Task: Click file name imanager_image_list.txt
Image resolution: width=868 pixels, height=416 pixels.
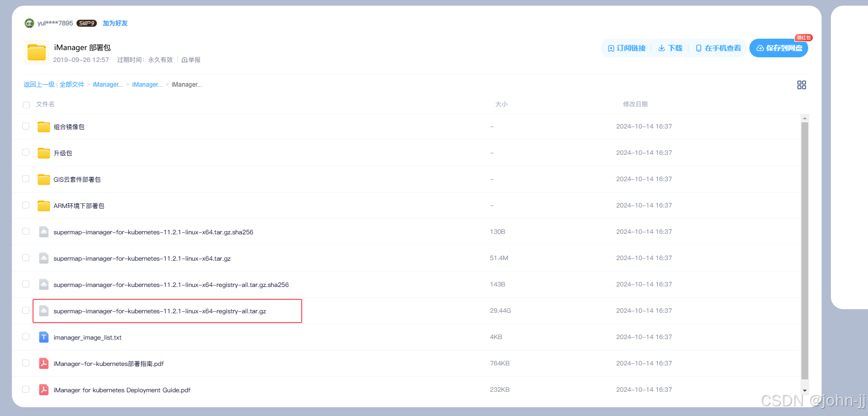Action: [88, 338]
